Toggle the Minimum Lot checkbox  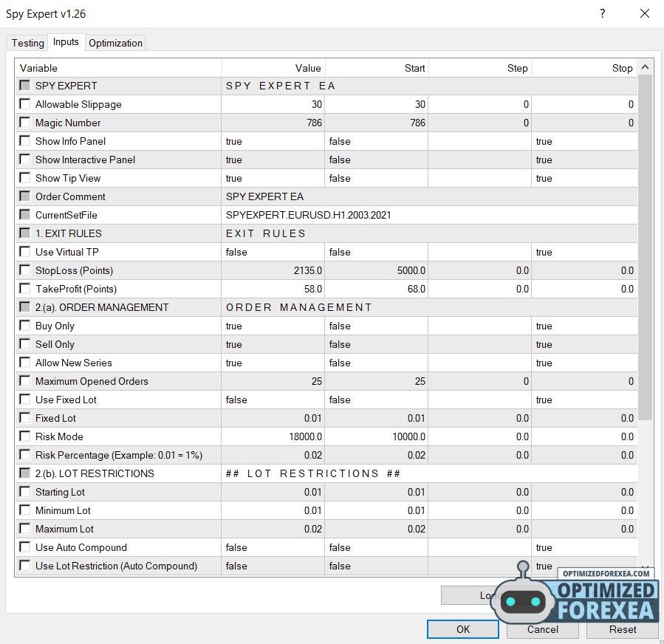tap(25, 510)
